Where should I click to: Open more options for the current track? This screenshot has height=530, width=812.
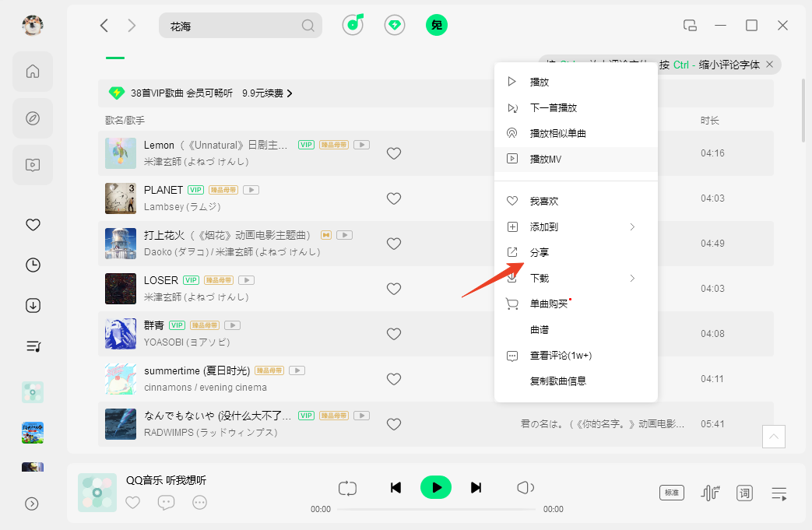199,502
